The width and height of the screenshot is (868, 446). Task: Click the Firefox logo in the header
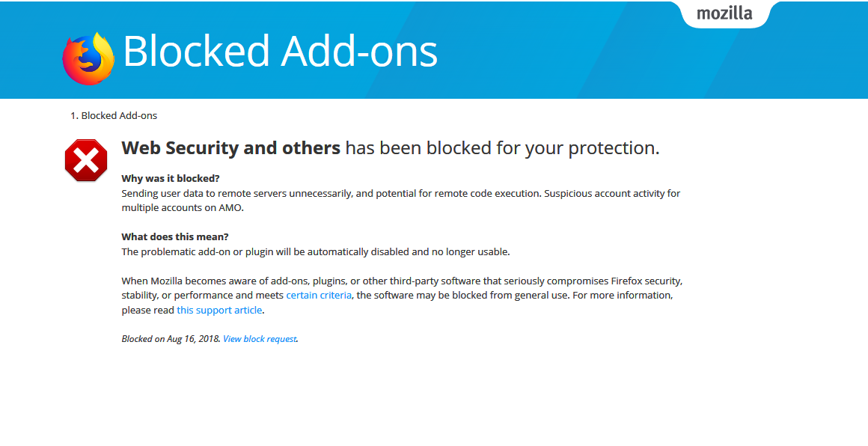pyautogui.click(x=88, y=58)
